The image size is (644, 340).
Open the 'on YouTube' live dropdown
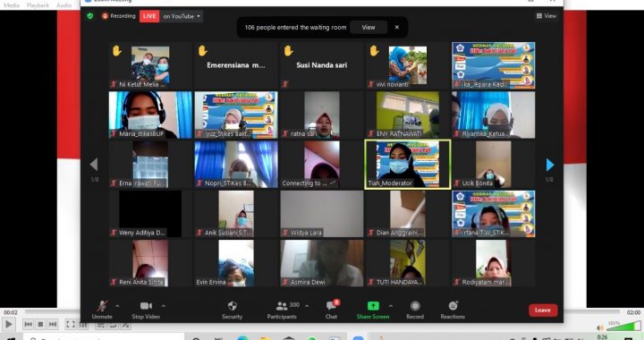pos(182,16)
